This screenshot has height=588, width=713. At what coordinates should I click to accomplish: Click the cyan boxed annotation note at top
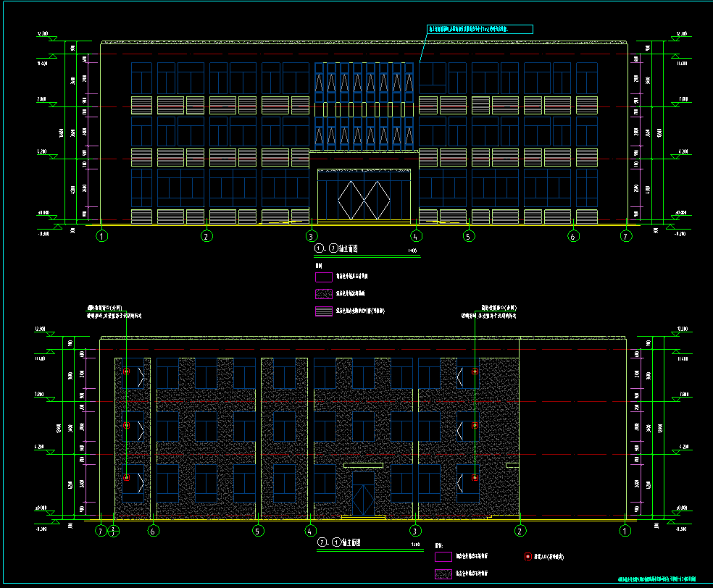(x=480, y=30)
